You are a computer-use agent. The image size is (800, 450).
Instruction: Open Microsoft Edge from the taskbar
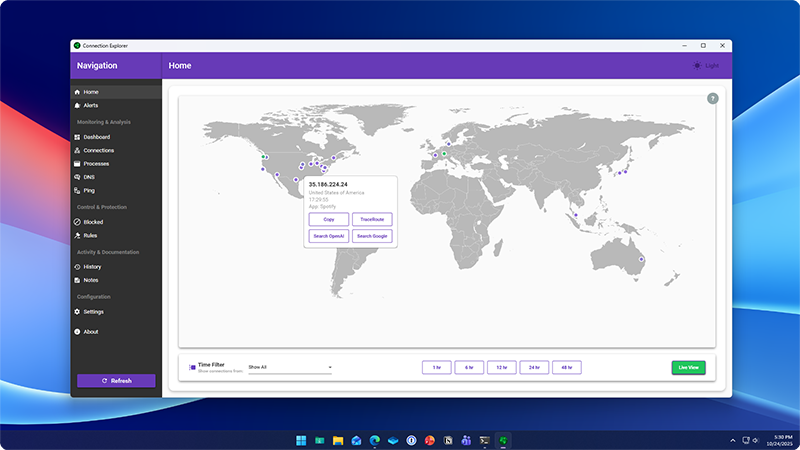pyautogui.click(x=375, y=440)
